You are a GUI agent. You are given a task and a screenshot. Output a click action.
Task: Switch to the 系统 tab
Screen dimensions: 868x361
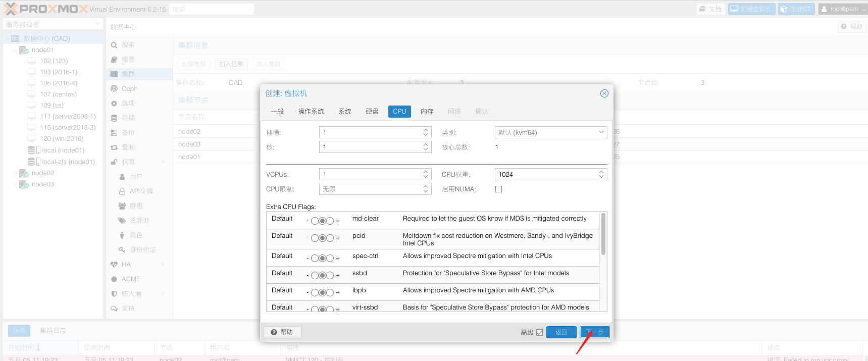(x=345, y=112)
